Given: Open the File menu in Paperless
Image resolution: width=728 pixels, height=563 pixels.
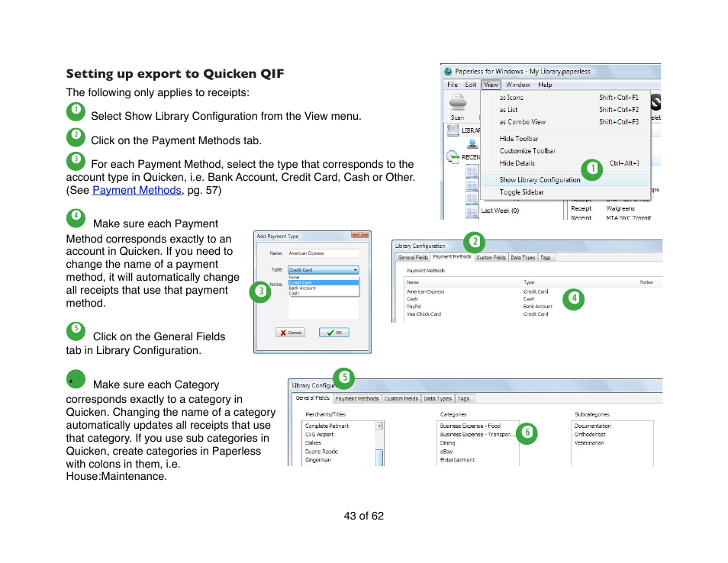Looking at the screenshot, I should coord(453,85).
